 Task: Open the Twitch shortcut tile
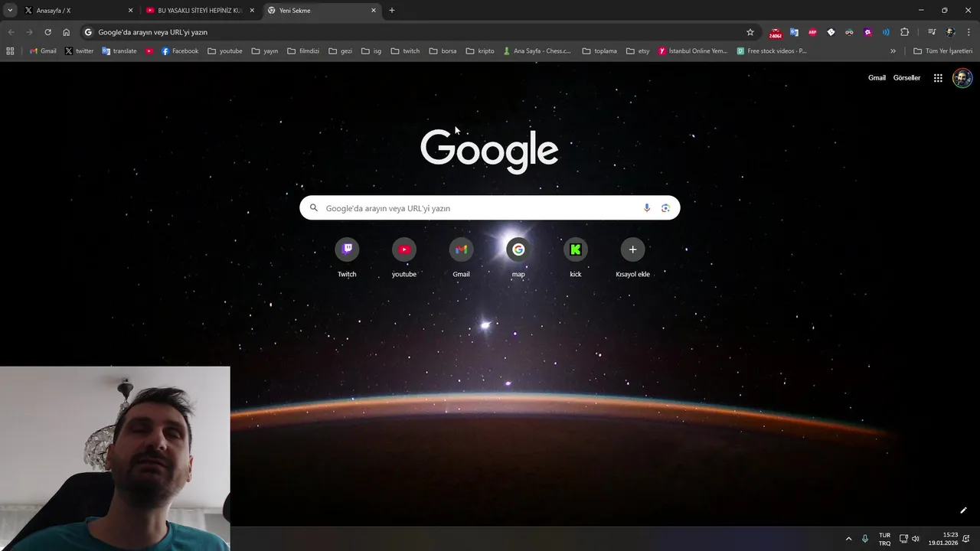347,258
